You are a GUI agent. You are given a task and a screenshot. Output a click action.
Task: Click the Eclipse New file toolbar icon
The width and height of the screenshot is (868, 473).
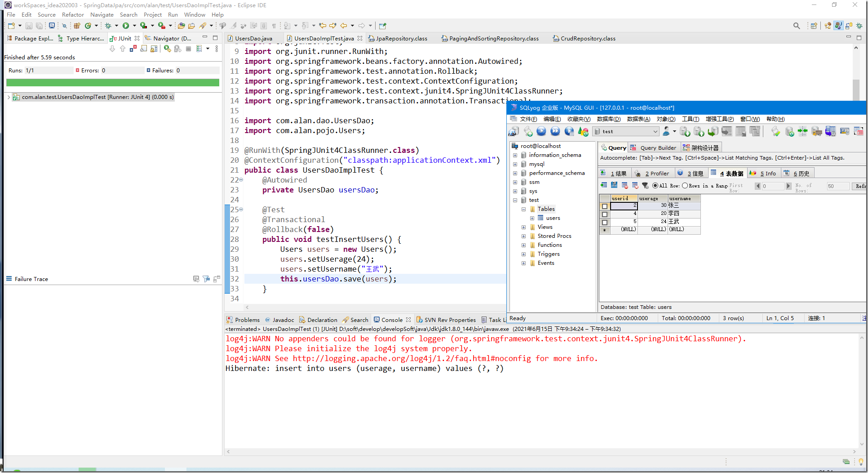pyautogui.click(x=12, y=26)
